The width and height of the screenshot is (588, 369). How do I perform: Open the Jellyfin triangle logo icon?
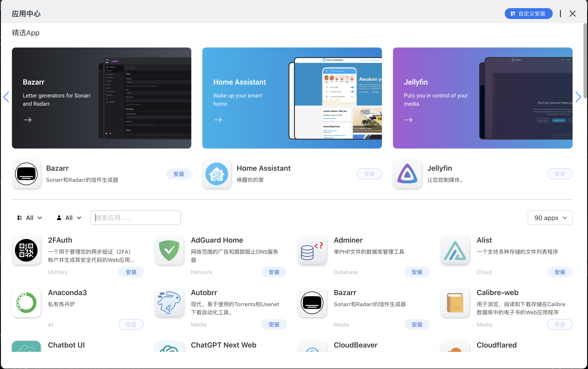[x=407, y=174]
